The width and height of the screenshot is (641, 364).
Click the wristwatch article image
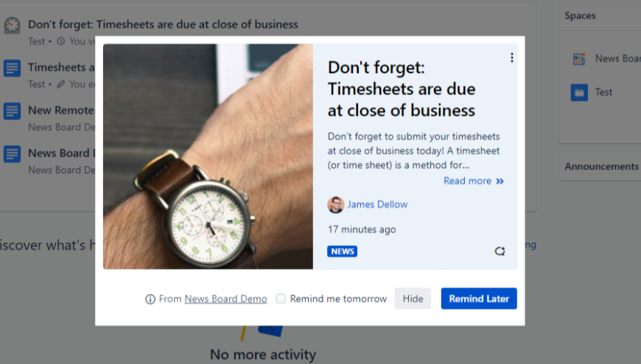[x=208, y=156]
